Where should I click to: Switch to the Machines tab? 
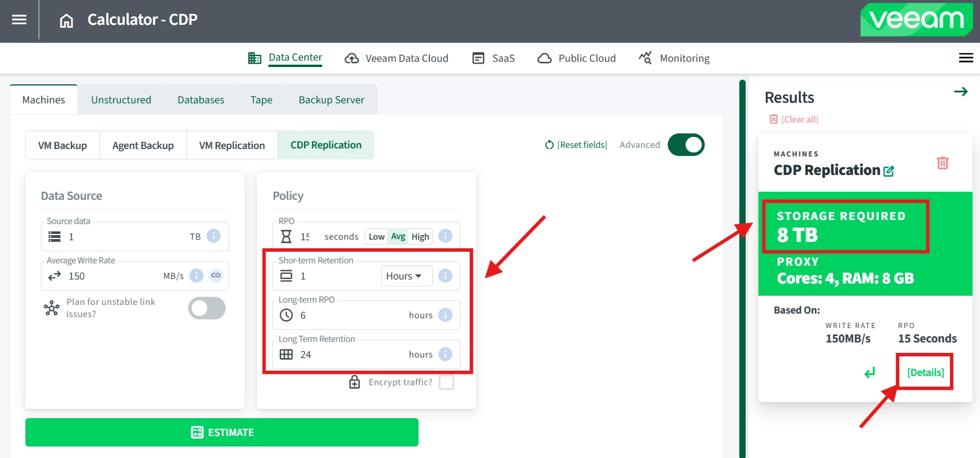(43, 100)
